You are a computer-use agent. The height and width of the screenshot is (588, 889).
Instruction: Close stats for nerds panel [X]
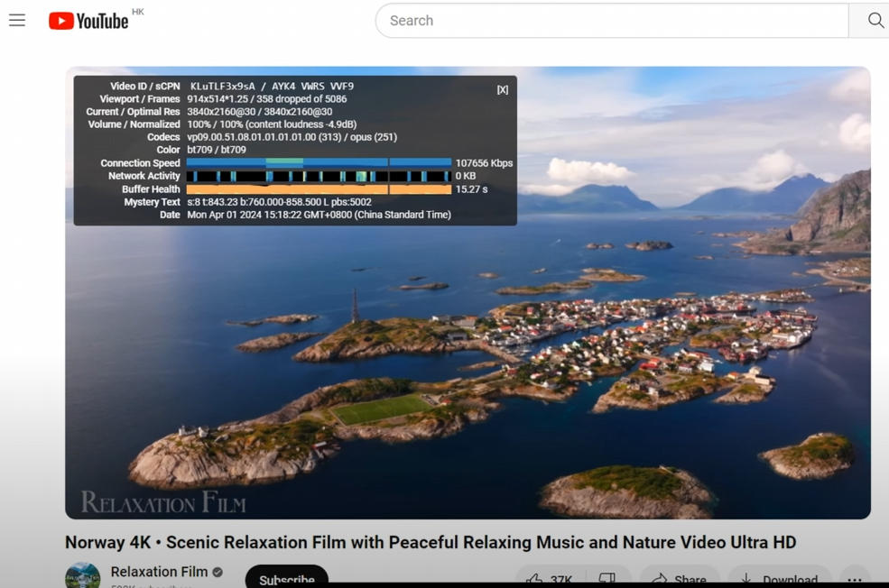(503, 89)
